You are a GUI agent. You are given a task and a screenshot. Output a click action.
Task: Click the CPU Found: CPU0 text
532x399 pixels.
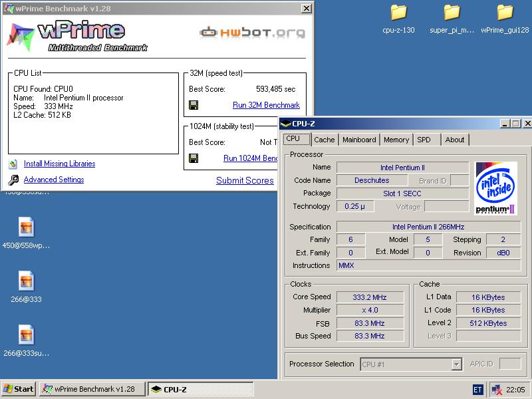coord(43,89)
